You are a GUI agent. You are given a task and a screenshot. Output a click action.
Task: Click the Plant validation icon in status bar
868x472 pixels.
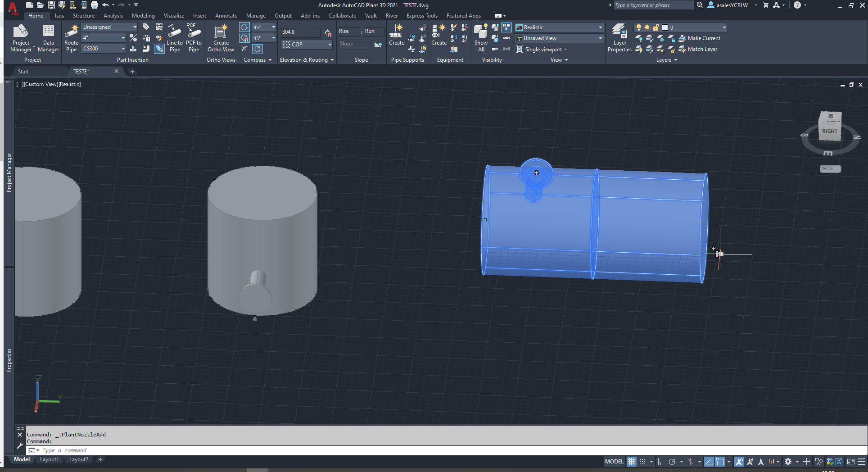[x=830, y=462]
